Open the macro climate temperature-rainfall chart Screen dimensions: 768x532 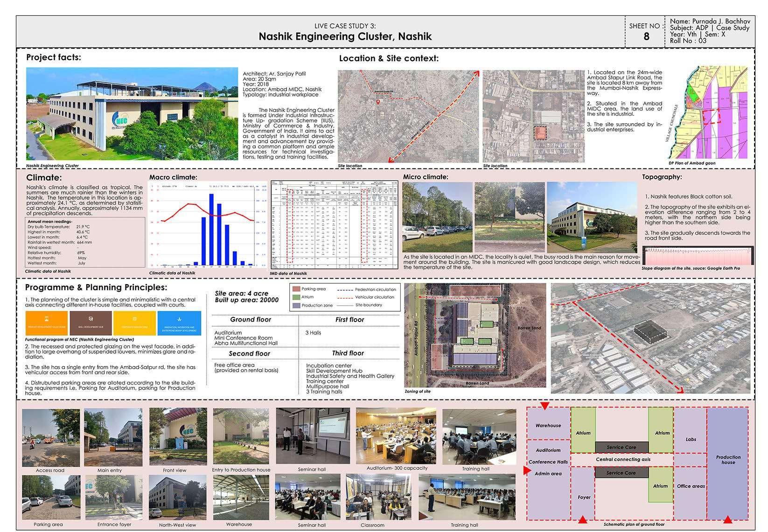[208, 225]
